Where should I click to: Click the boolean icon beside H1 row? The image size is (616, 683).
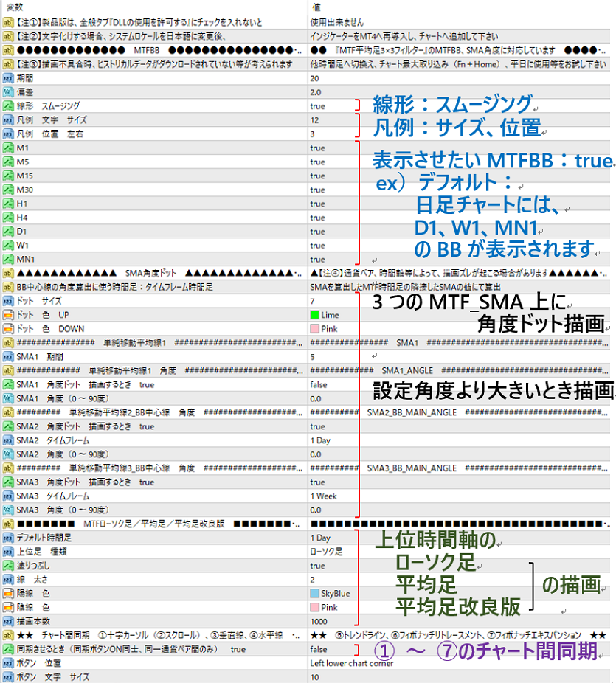pyautogui.click(x=8, y=204)
